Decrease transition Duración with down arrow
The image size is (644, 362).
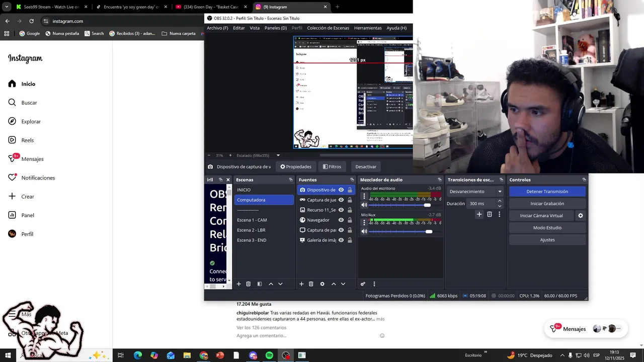pyautogui.click(x=500, y=206)
